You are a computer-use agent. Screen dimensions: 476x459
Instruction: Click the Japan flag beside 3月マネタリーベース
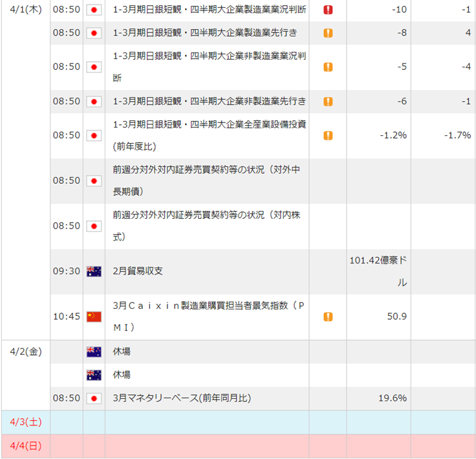click(94, 398)
